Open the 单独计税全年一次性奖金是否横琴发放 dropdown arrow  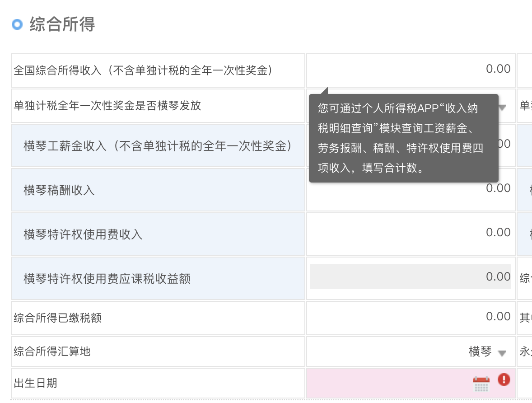502,107
